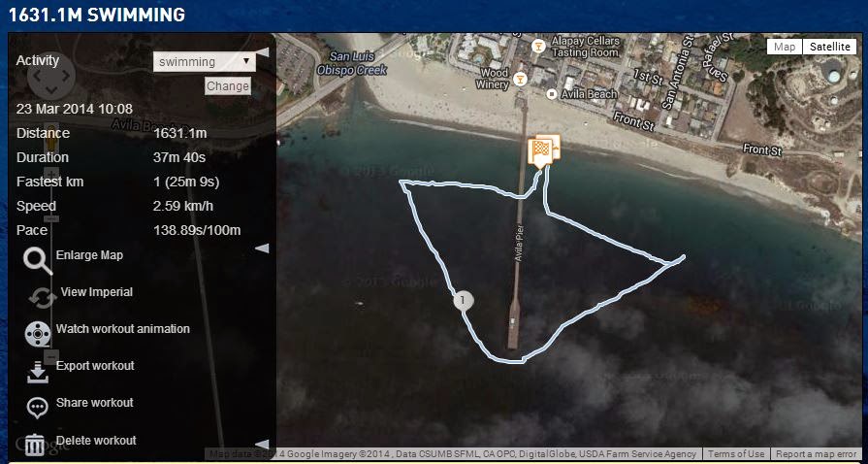Screen dimensions: 868x464
Task: Click the Alapay Cellars wine glass icon
Action: [537, 46]
